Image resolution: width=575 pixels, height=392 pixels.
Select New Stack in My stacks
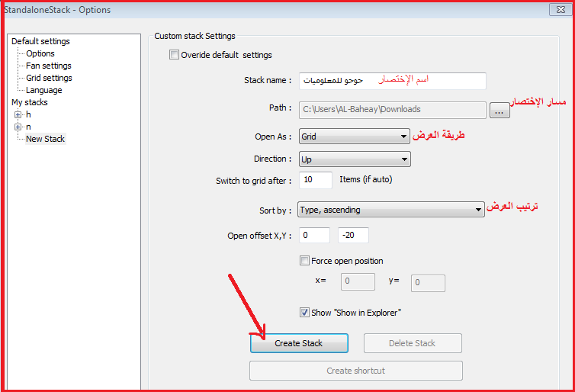click(x=46, y=139)
